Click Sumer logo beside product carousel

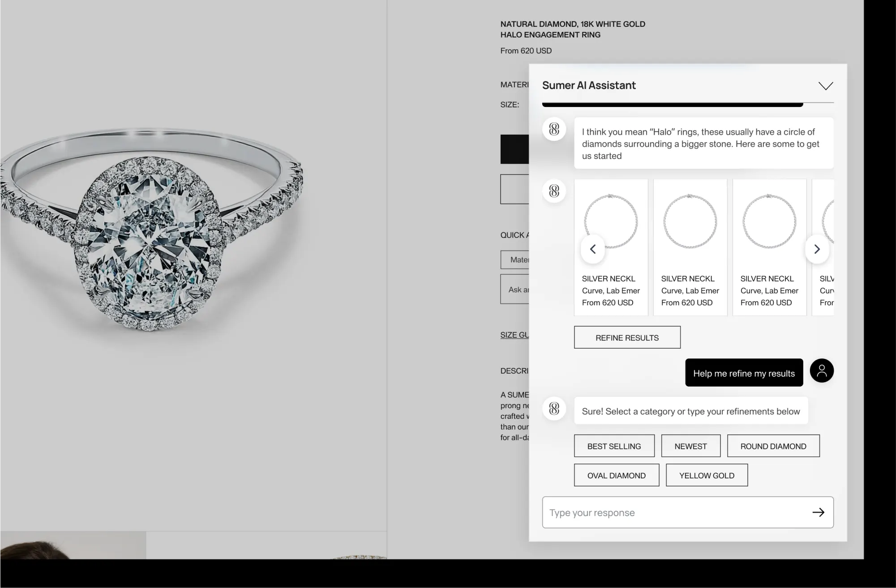(554, 191)
